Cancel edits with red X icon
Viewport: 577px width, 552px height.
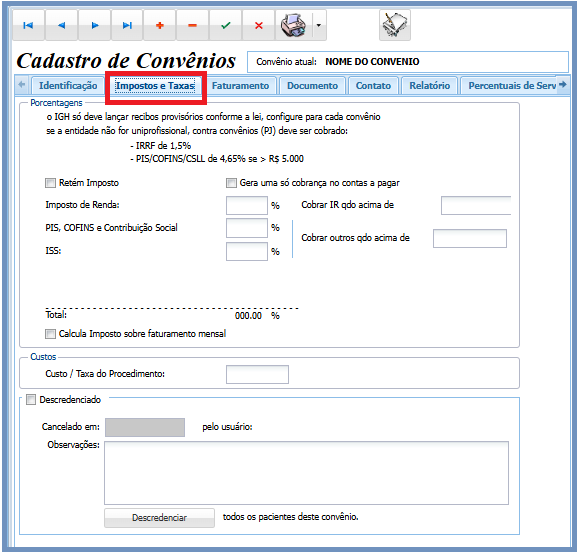point(259,25)
